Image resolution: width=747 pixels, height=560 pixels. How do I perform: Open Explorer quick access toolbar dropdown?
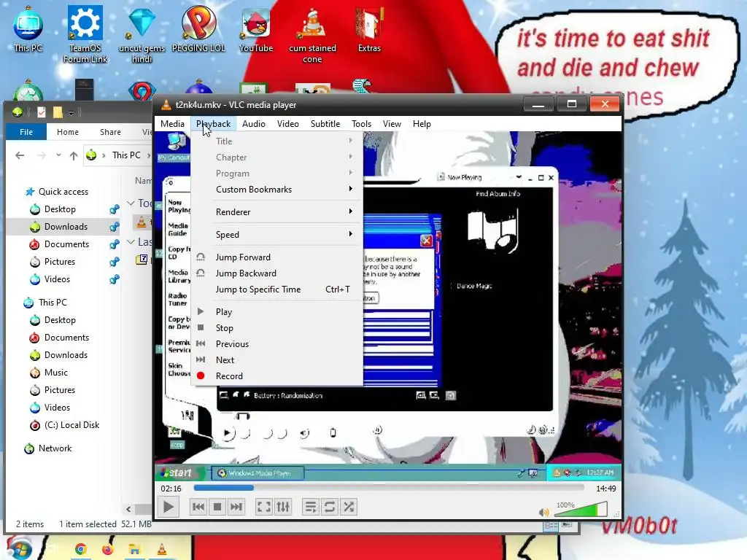71,113
